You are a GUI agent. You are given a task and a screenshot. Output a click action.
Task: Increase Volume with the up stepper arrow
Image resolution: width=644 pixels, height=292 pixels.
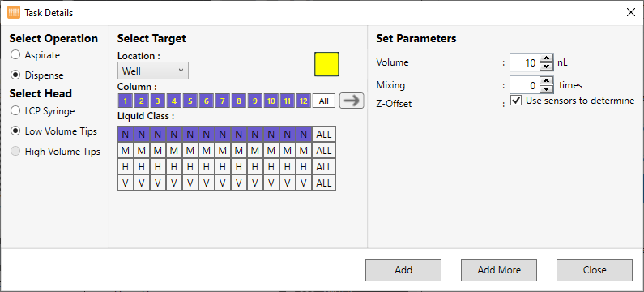(x=546, y=58)
